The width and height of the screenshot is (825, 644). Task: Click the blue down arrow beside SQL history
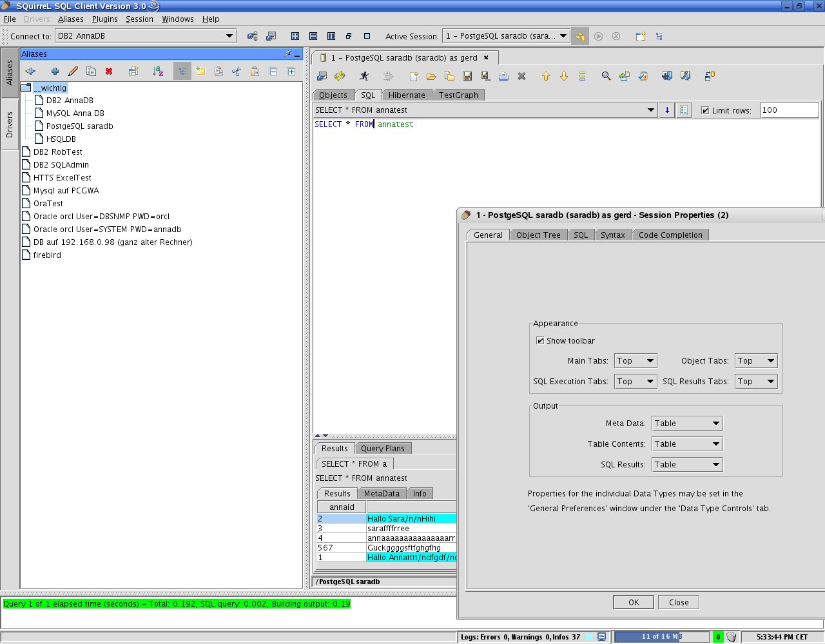coord(667,110)
